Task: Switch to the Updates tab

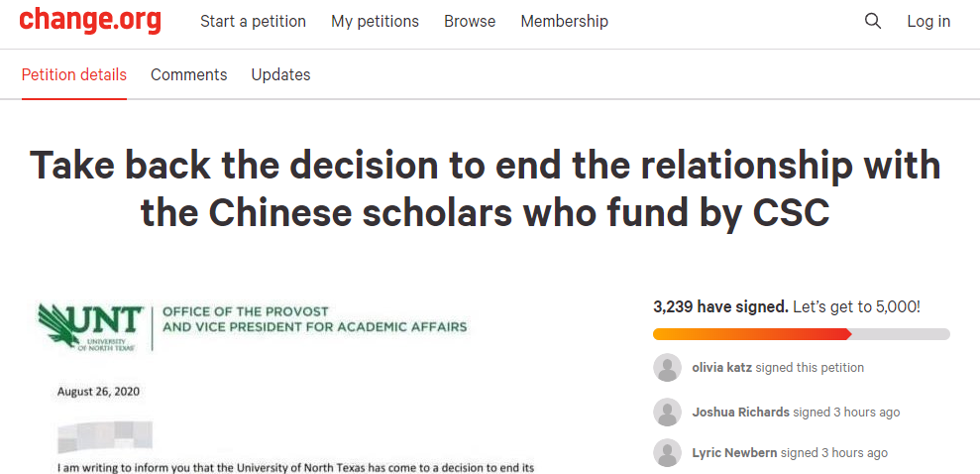Action: [x=280, y=74]
